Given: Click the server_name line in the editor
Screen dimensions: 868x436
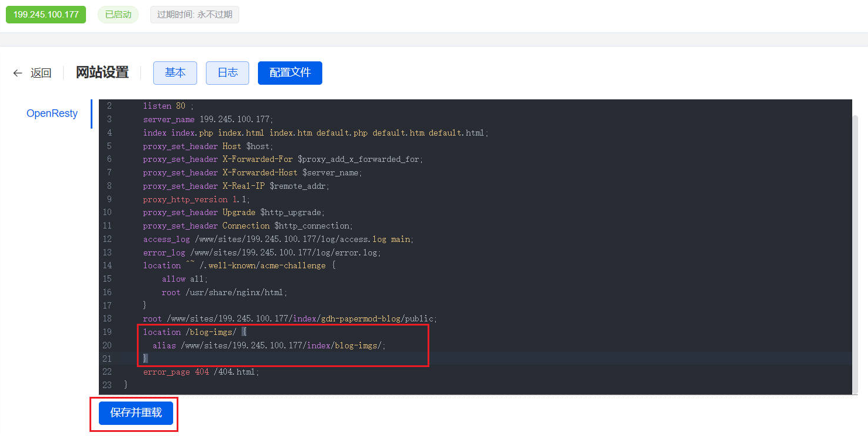Looking at the screenshot, I should click(x=208, y=119).
